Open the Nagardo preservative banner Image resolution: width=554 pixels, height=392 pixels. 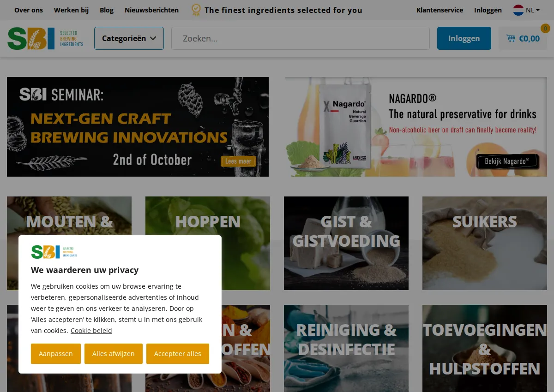click(x=416, y=127)
